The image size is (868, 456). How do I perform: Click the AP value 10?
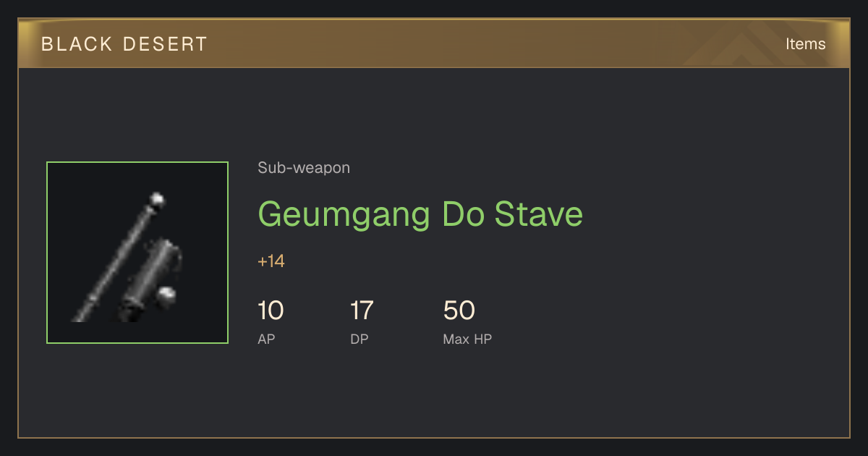pyautogui.click(x=271, y=311)
